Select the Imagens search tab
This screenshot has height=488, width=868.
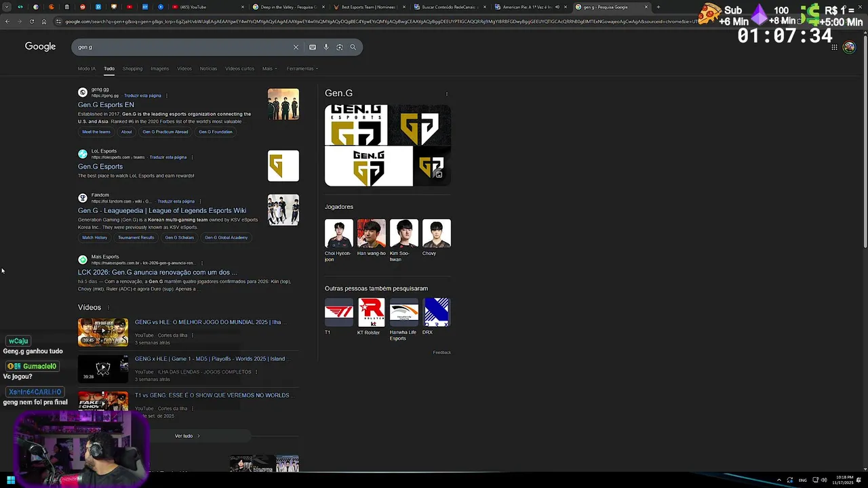coord(160,68)
